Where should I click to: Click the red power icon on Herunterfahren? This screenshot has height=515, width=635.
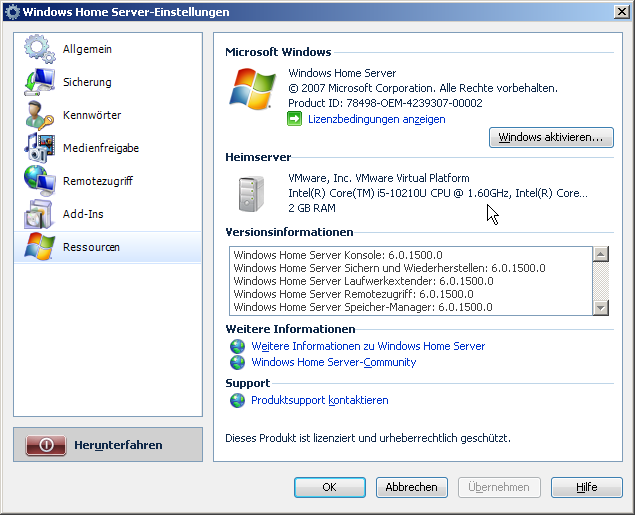click(x=46, y=445)
